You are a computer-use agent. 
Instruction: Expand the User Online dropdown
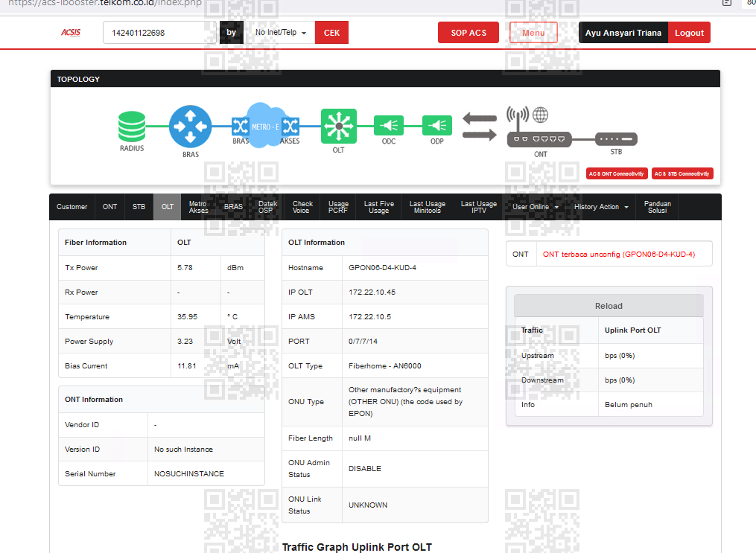(x=536, y=207)
